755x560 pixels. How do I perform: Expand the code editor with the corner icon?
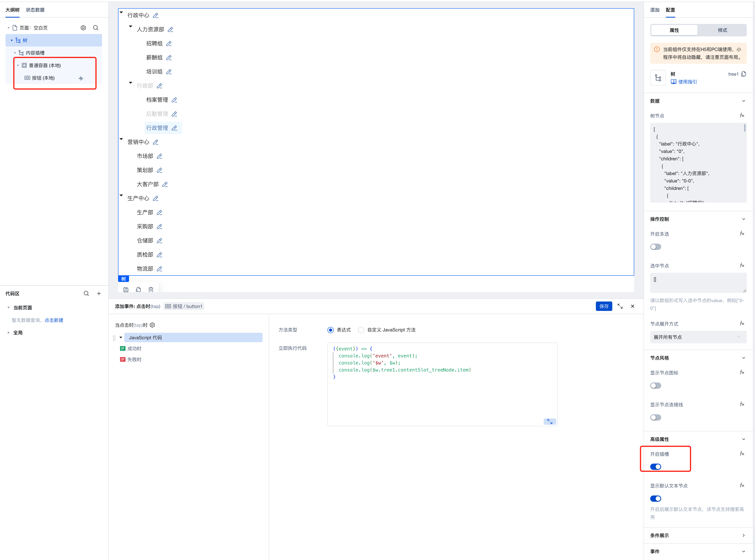click(550, 421)
